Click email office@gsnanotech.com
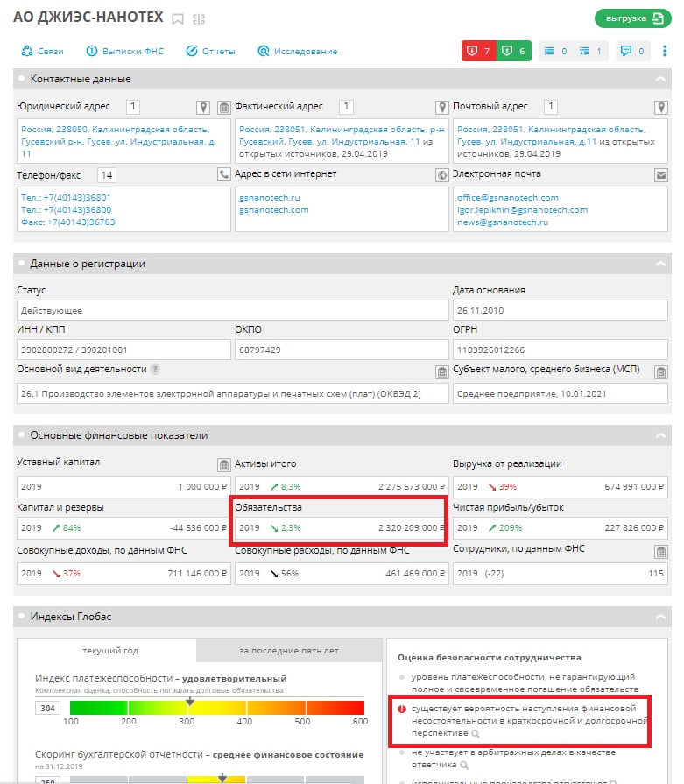Viewport: 684px width, 784px height. coord(507,197)
